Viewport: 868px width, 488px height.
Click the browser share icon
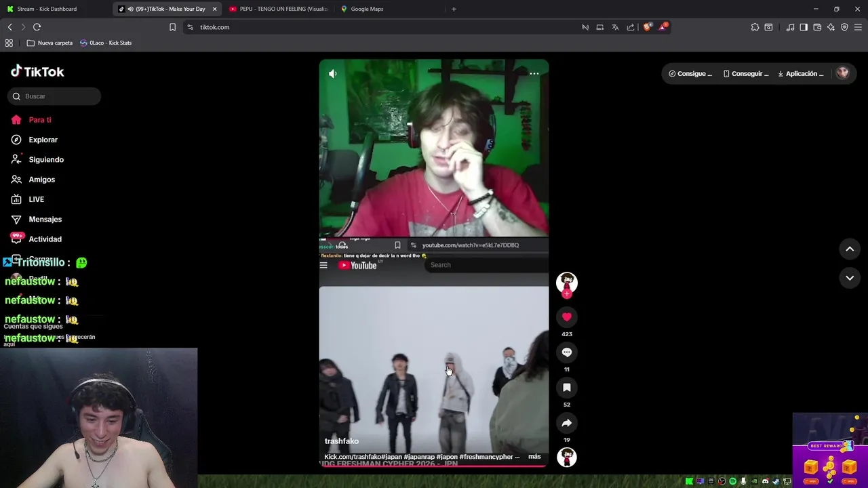(x=631, y=27)
